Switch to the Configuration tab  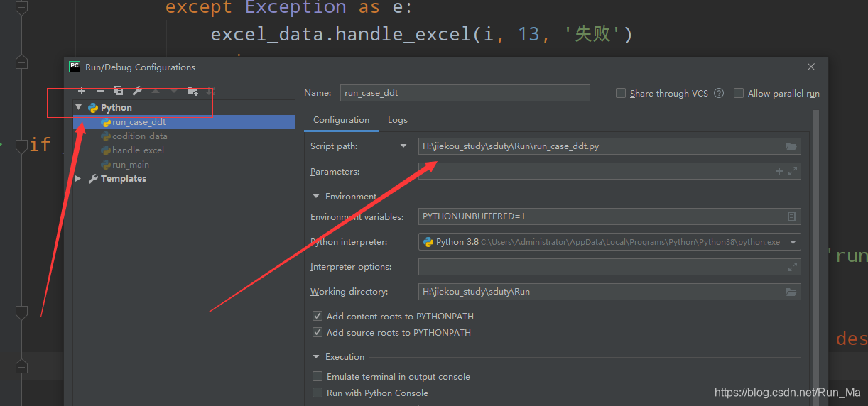point(341,120)
